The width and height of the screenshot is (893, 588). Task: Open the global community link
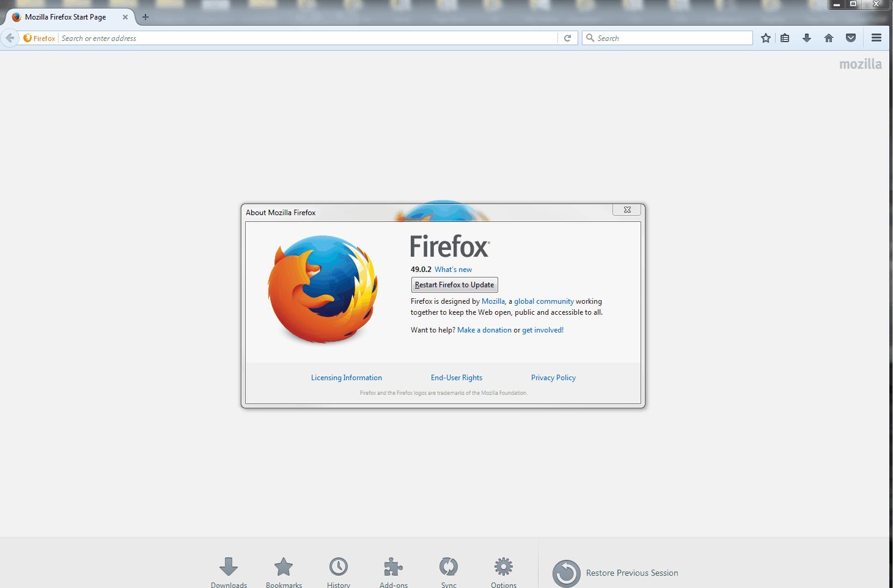click(544, 301)
